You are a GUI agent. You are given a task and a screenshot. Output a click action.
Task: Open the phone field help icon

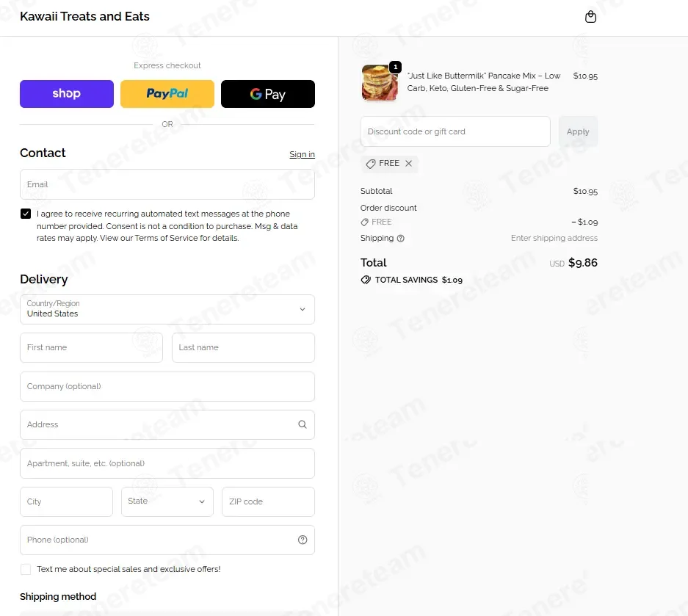pyautogui.click(x=303, y=540)
